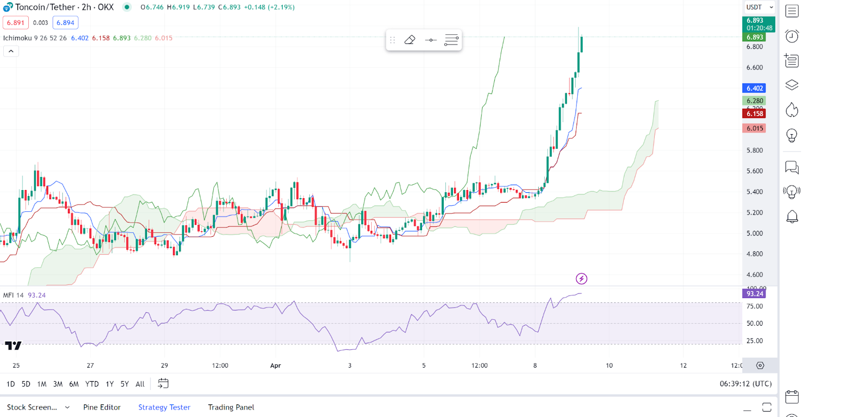Select the Ichimoku 9 26 52 26 legend
The image size is (868, 417).
35,38
